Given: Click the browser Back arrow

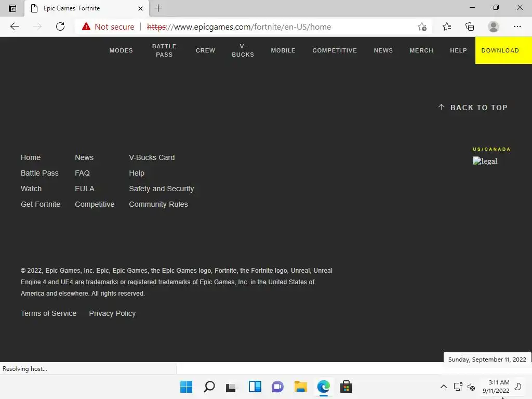Looking at the screenshot, I should click(x=14, y=26).
